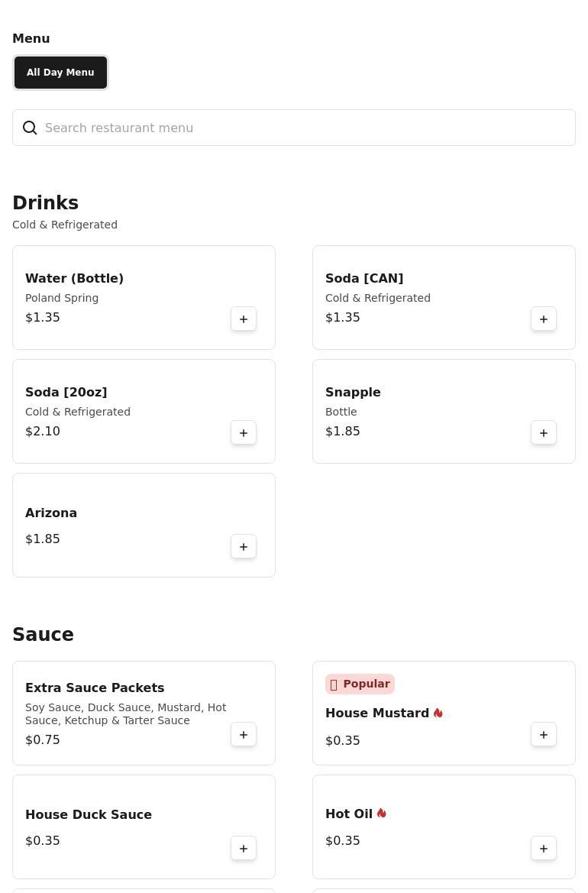The height and width of the screenshot is (893, 588).
Task: Open the Snapple item details
Action: (353, 393)
